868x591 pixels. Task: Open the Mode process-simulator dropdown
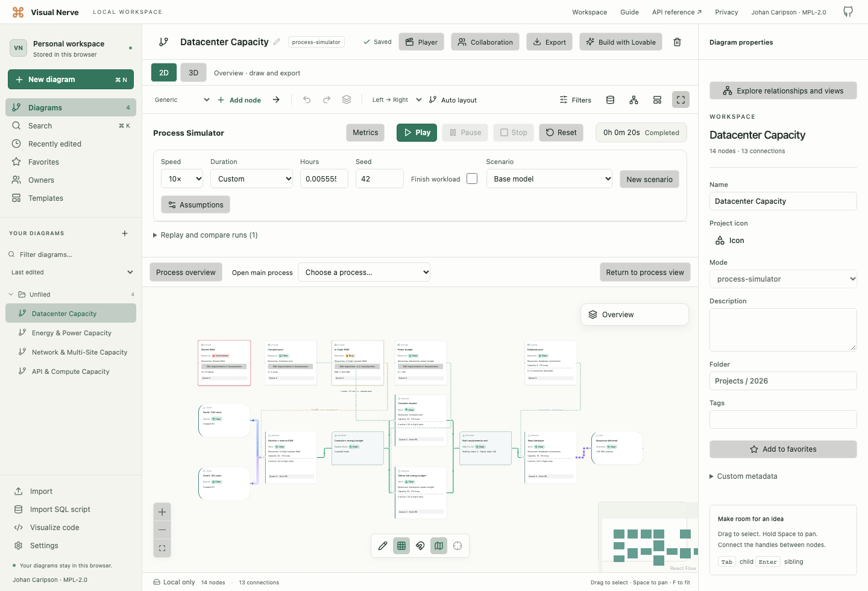[783, 279]
